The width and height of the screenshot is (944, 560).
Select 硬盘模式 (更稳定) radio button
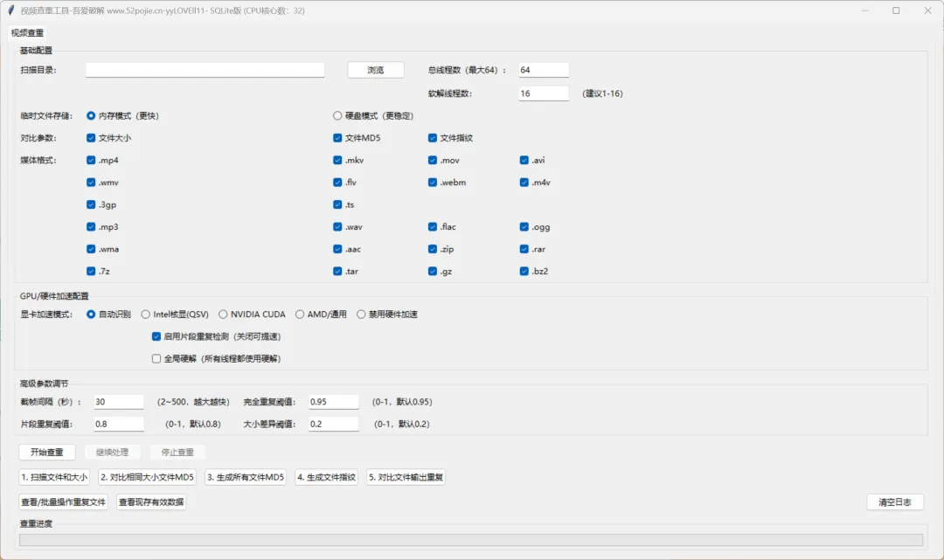tap(337, 115)
